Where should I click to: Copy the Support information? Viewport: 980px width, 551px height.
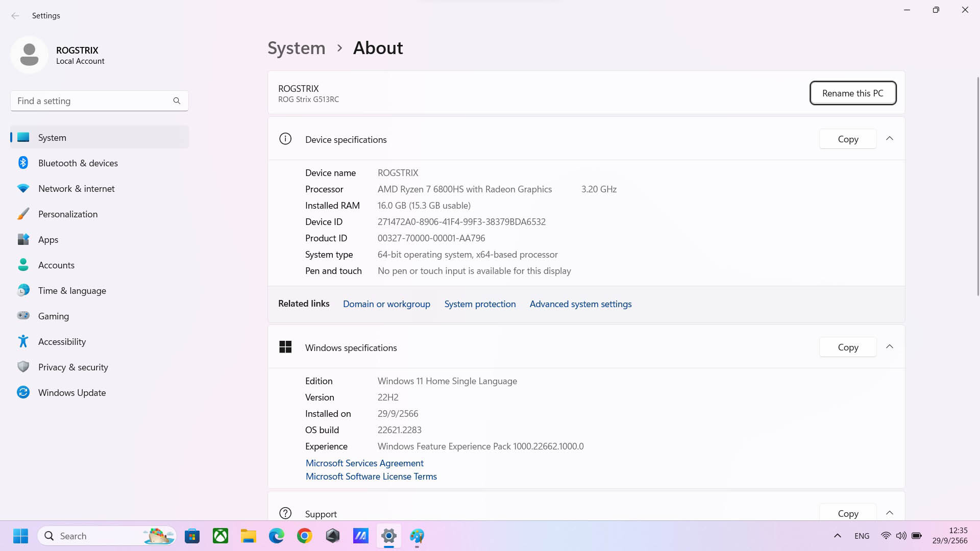(848, 513)
